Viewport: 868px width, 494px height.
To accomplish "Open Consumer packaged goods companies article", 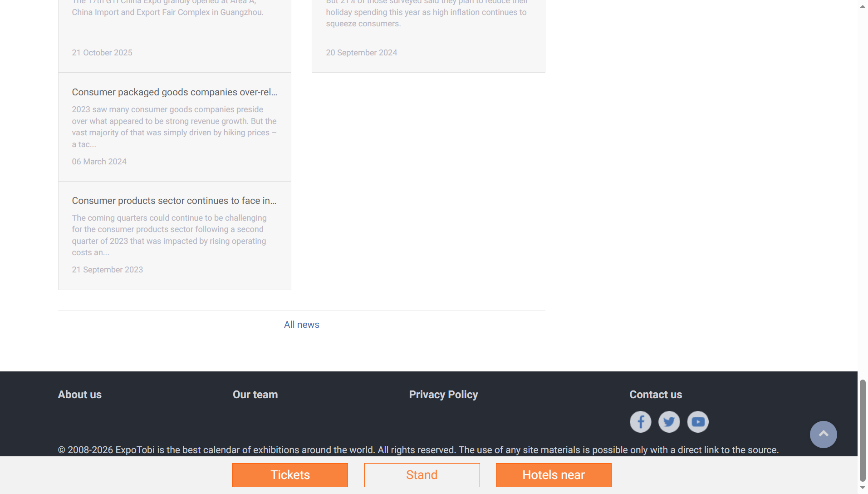I will (174, 92).
